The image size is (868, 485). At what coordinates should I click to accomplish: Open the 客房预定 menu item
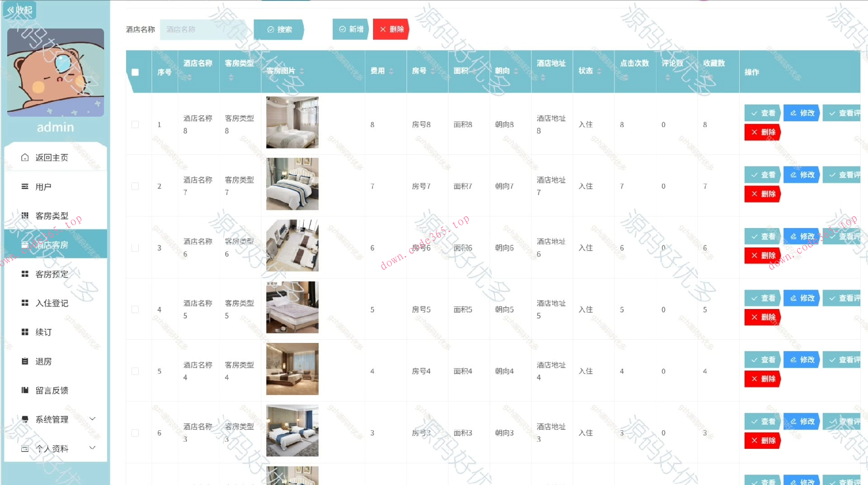[56, 274]
